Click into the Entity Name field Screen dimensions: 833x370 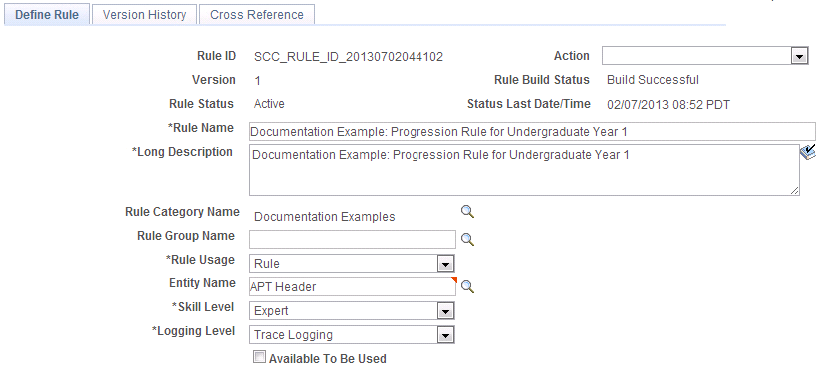[x=352, y=287]
